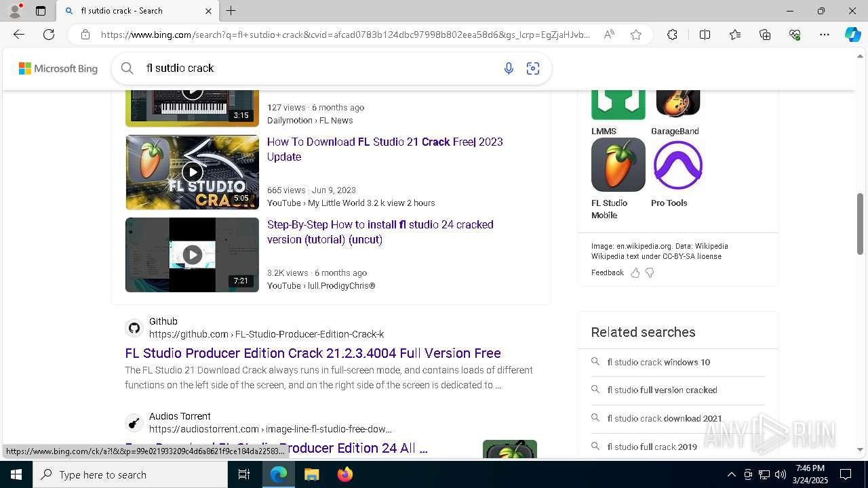Open File Explorer from the taskbar
Image resolution: width=868 pixels, height=488 pixels.
(x=311, y=474)
